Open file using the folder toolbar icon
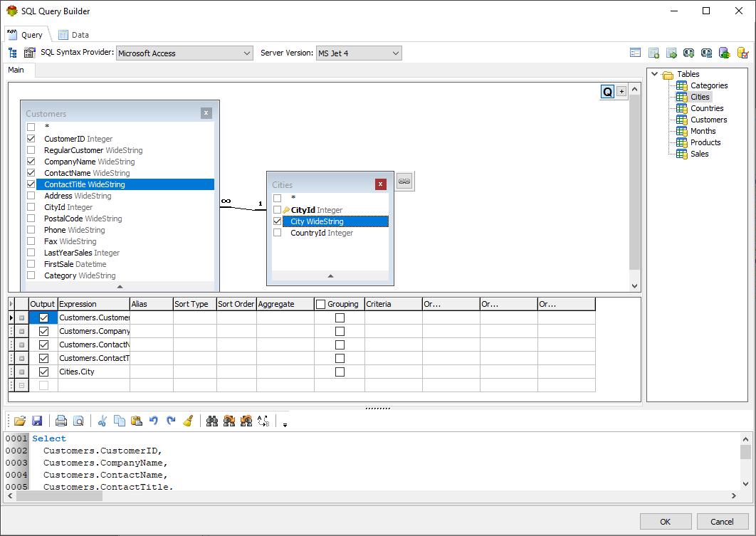756x536 pixels. tap(20, 421)
